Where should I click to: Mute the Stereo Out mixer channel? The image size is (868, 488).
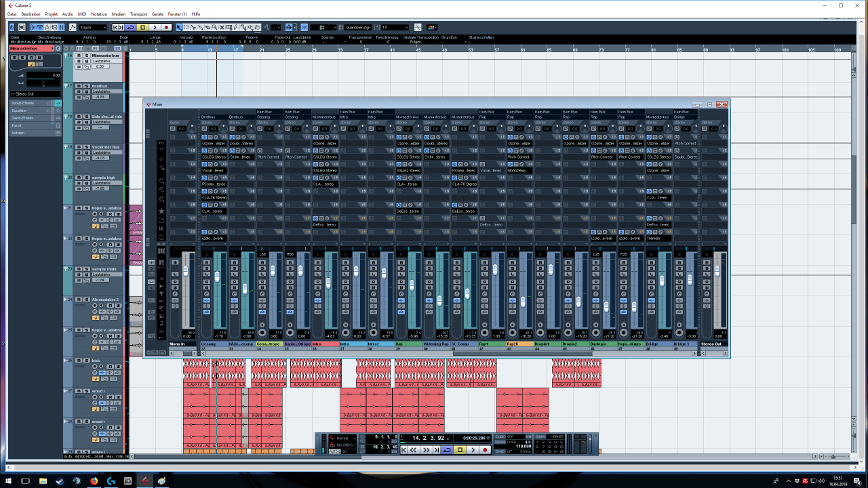pyautogui.click(x=707, y=262)
